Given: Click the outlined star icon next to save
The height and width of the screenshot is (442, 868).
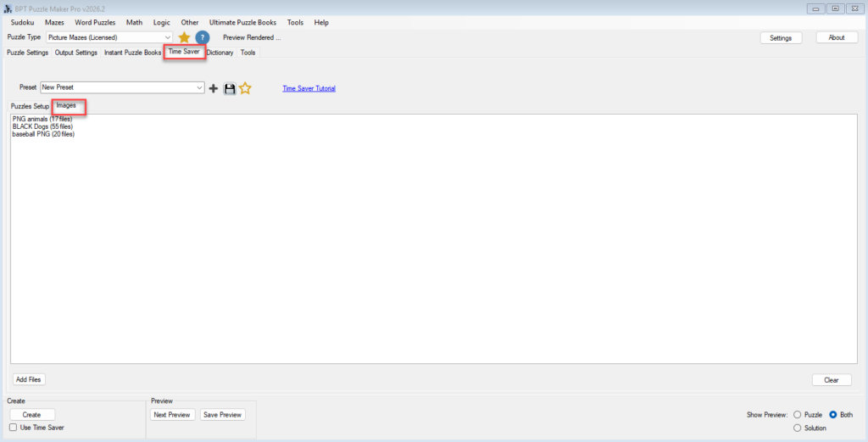Looking at the screenshot, I should coord(245,88).
